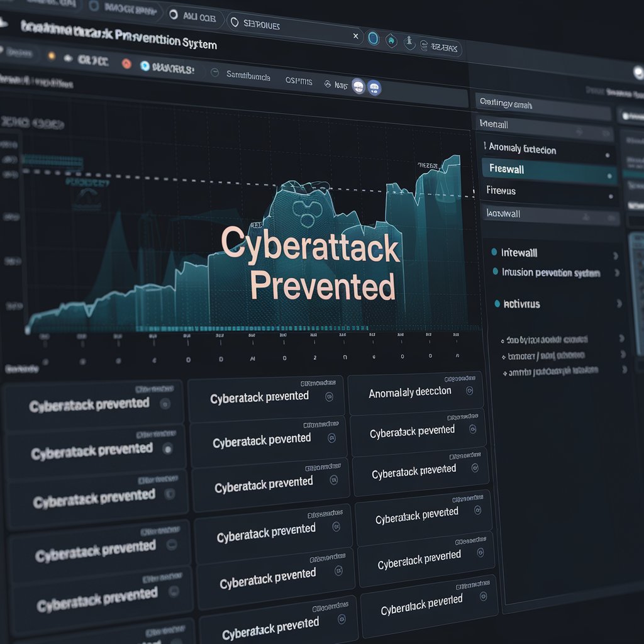Viewport: 644px width, 644px height.
Task: Expand the Antivirus sidebar item chevron
Action: tap(618, 303)
